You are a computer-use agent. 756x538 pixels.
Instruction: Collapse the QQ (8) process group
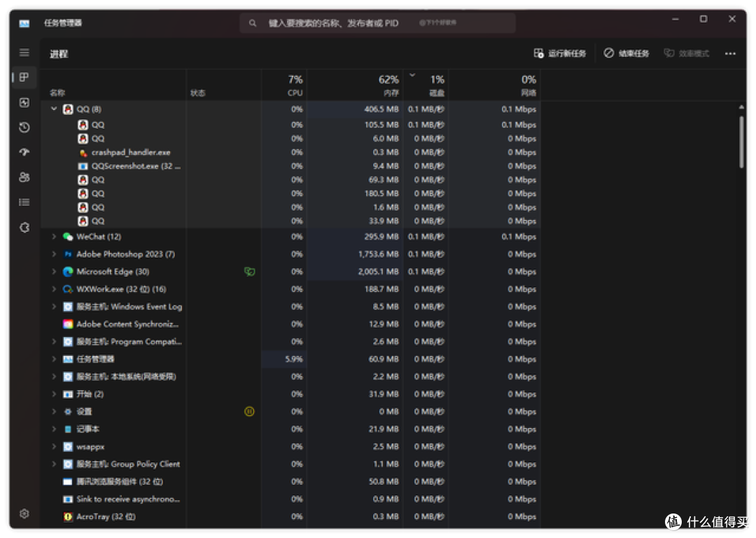(54, 109)
